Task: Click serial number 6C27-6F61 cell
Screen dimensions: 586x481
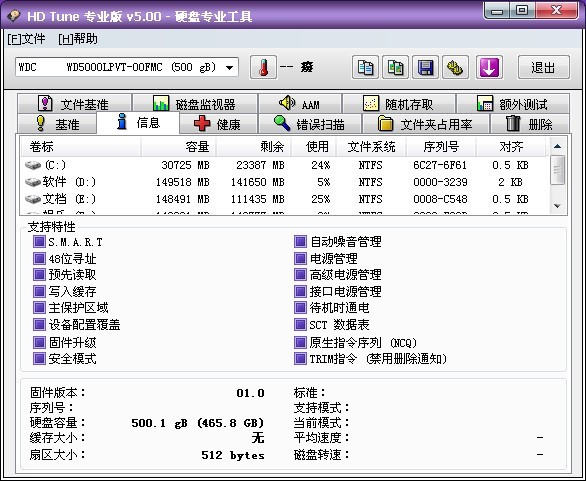Action: [440, 165]
